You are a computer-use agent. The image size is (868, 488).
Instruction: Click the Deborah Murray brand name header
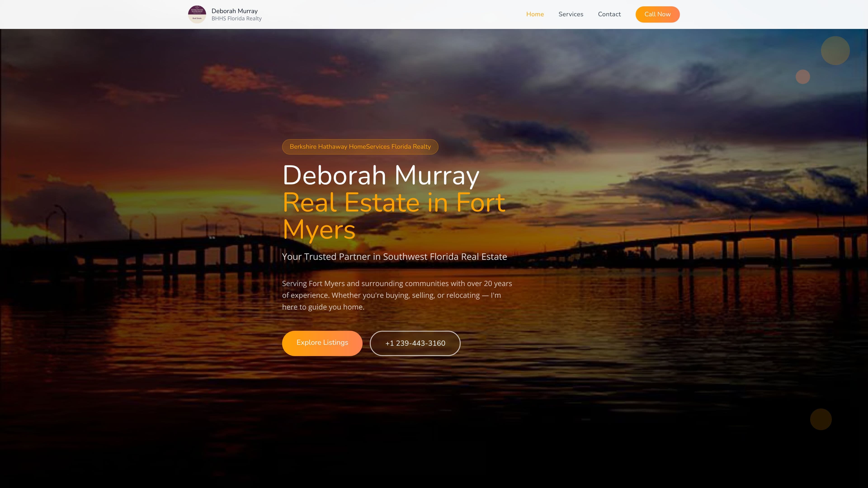tap(235, 11)
